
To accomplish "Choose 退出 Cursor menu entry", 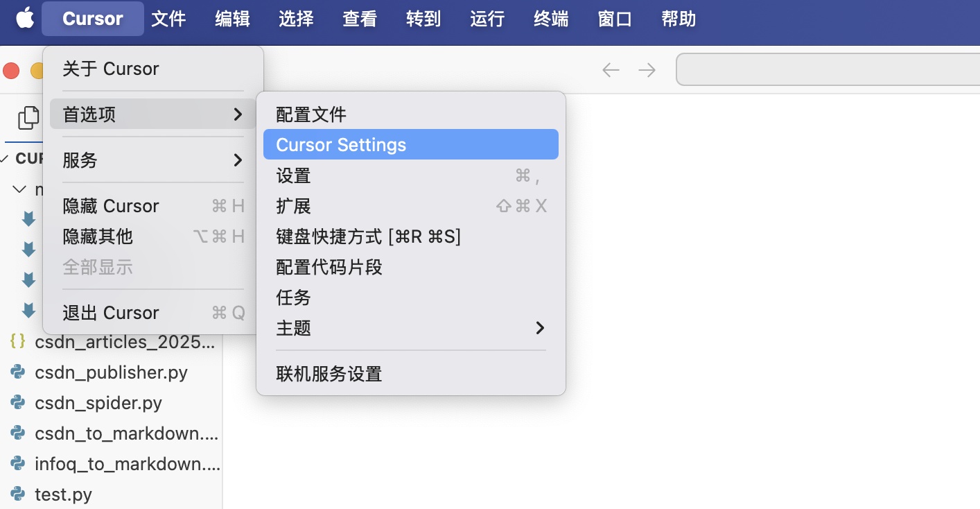I will click(x=111, y=313).
